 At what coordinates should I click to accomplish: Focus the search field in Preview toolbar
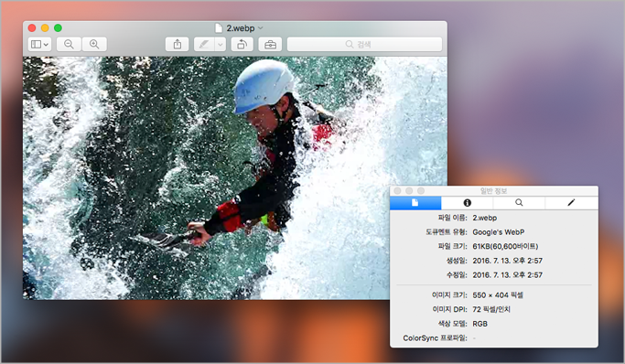pyautogui.click(x=364, y=44)
